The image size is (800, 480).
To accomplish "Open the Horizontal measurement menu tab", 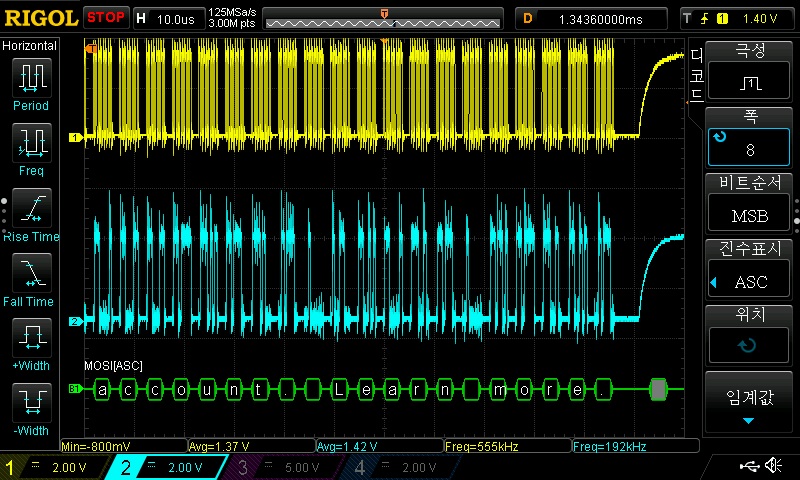I will coord(30,46).
